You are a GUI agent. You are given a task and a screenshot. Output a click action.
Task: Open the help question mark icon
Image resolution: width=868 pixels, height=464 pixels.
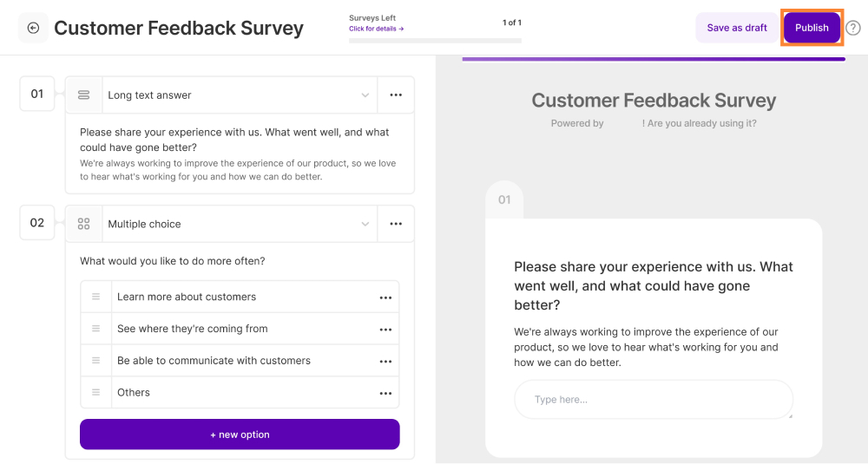853,28
